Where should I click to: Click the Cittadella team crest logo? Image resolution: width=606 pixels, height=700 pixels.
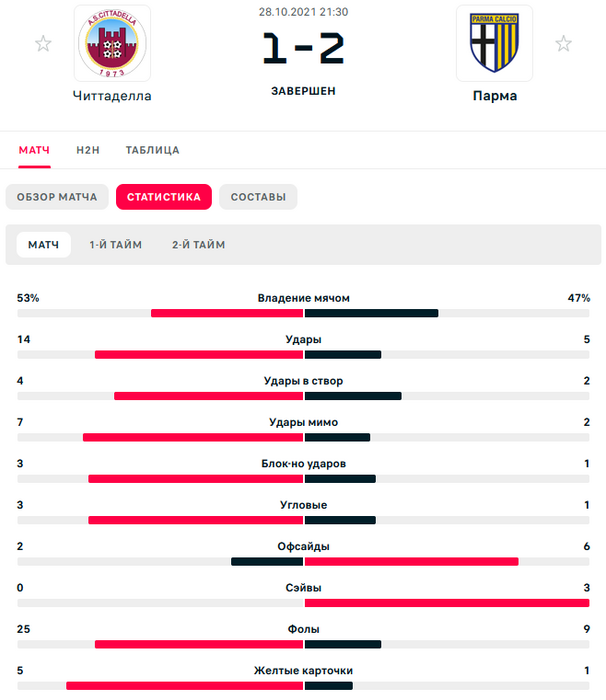pos(112,44)
